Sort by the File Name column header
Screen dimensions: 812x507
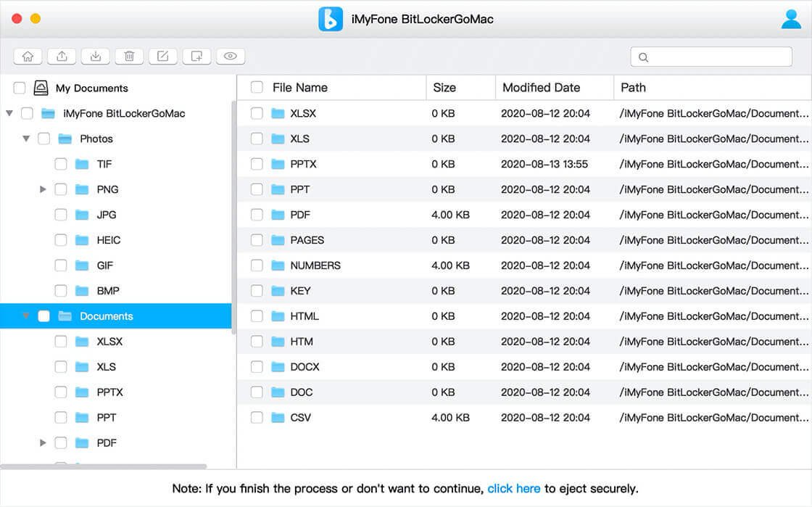tap(300, 88)
